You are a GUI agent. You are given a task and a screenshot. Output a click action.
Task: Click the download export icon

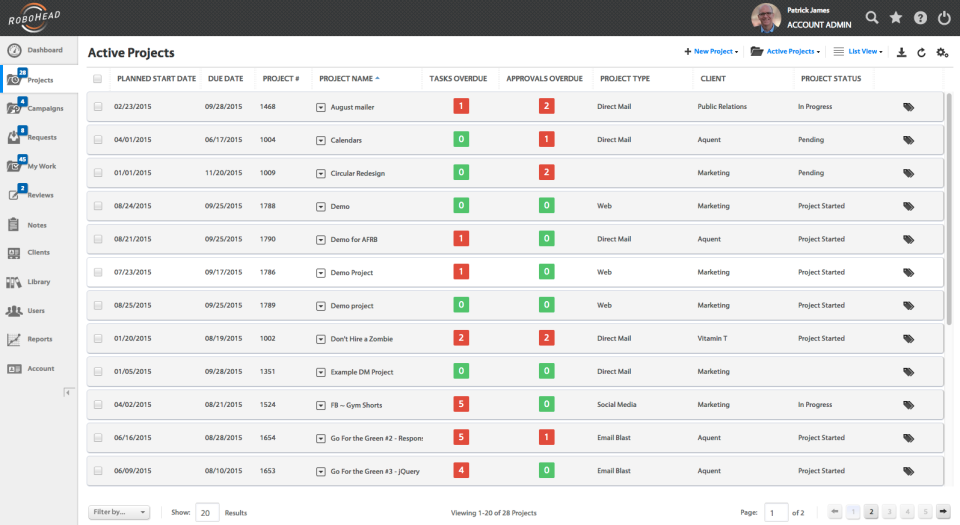[x=901, y=52]
